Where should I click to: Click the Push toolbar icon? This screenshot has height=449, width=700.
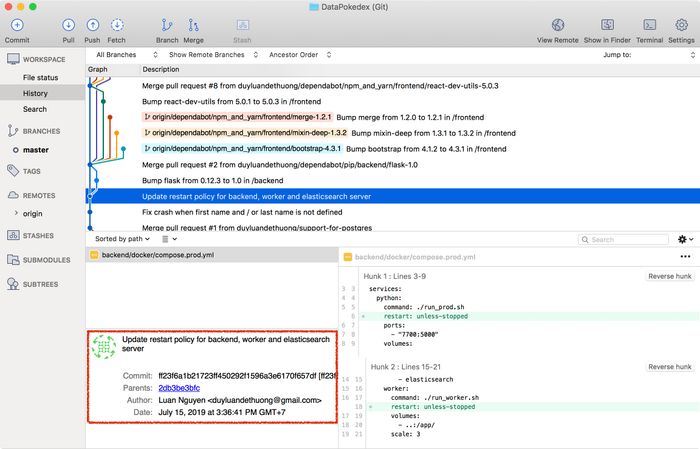[x=92, y=25]
